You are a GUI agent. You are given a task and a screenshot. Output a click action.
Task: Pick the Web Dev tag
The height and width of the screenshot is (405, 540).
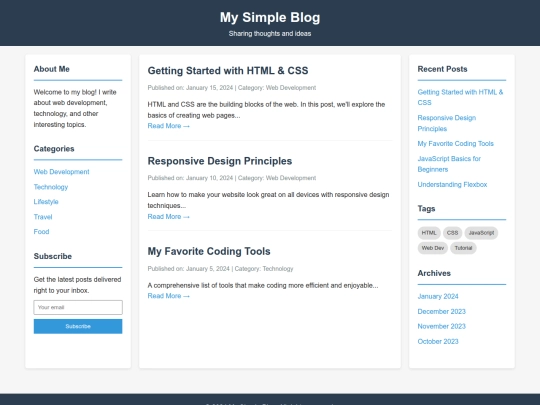pyautogui.click(x=433, y=248)
